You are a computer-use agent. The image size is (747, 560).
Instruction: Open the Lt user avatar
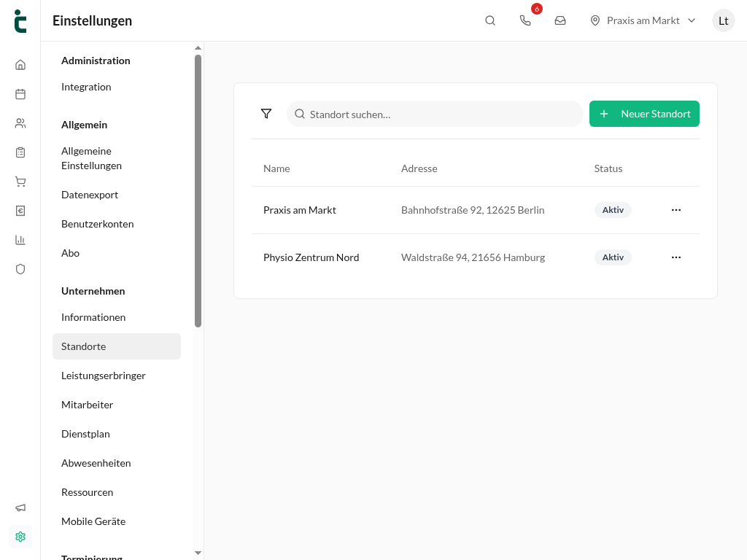pos(723,20)
